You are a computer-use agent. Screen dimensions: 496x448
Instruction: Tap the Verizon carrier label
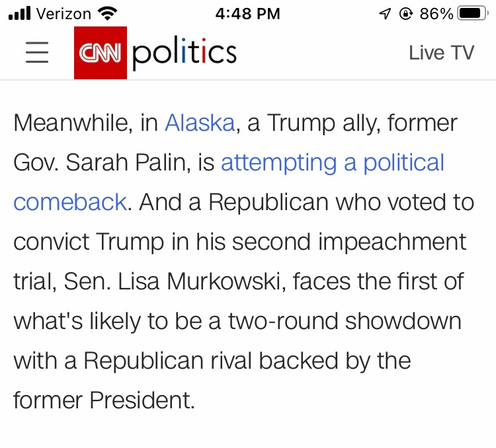point(64,13)
